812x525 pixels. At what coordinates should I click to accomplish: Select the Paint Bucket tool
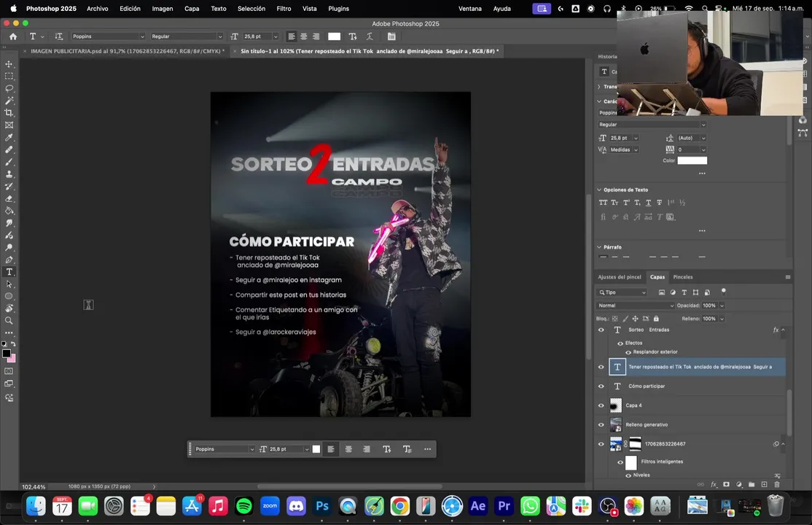9,211
